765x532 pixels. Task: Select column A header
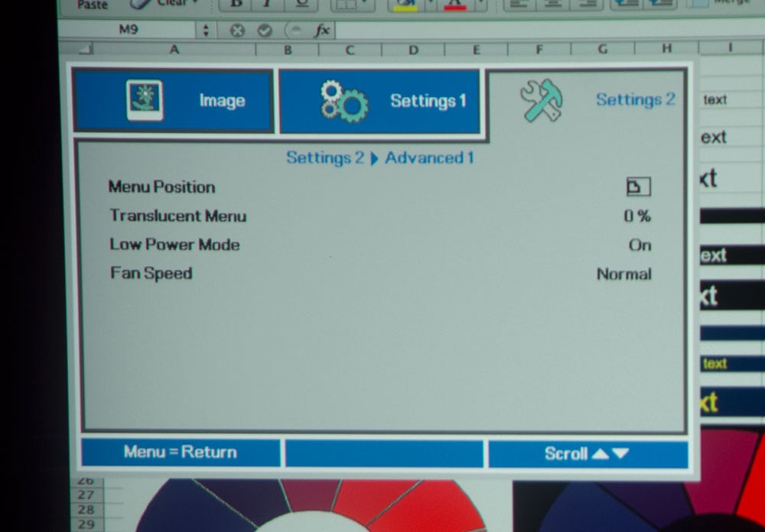pos(174,49)
